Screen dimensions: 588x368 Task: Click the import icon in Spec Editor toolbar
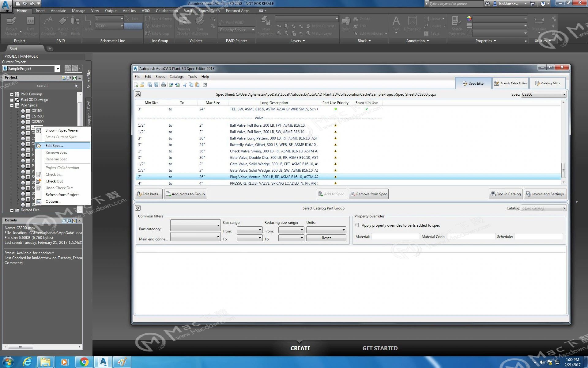click(177, 85)
